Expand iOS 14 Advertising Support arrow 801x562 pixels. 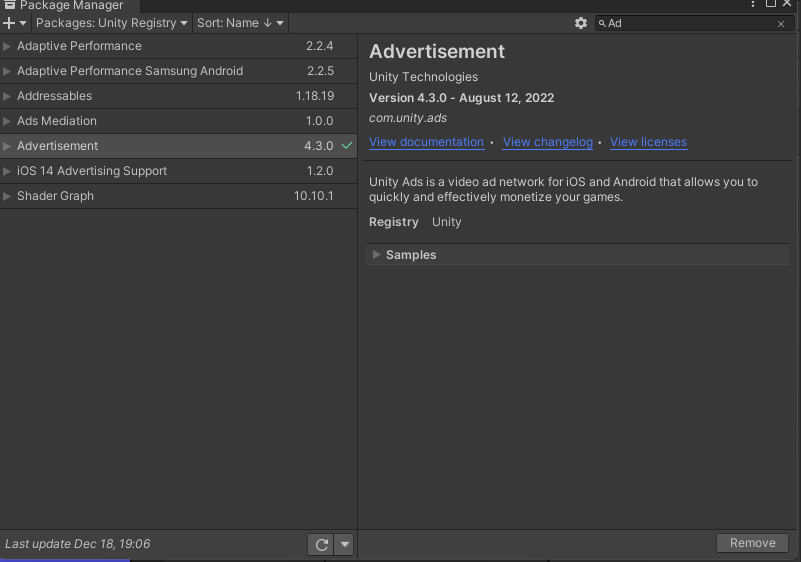[7, 171]
